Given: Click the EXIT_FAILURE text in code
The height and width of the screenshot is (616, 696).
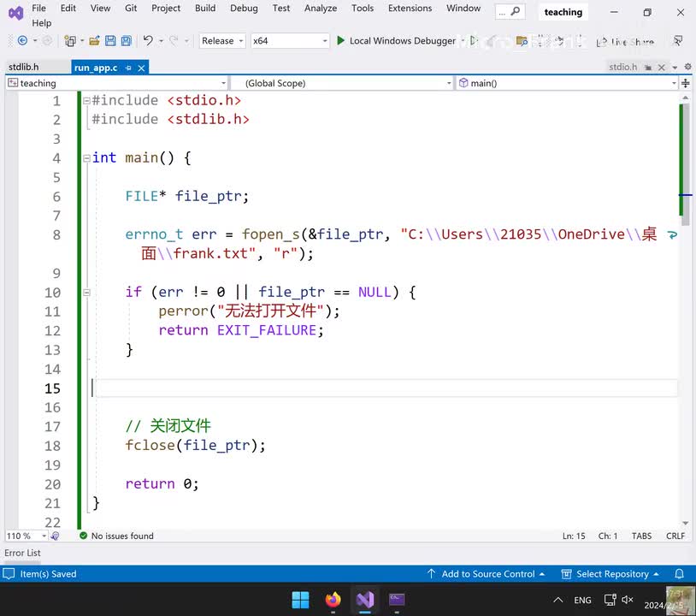Looking at the screenshot, I should pos(266,330).
